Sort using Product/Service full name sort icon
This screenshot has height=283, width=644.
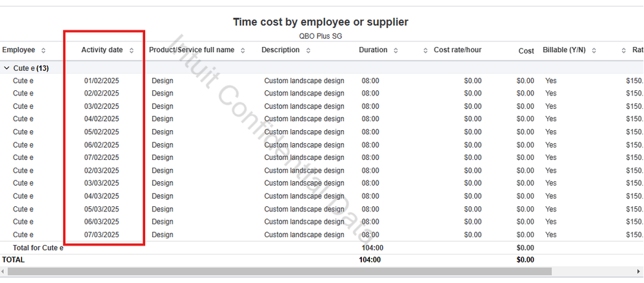[x=243, y=50]
